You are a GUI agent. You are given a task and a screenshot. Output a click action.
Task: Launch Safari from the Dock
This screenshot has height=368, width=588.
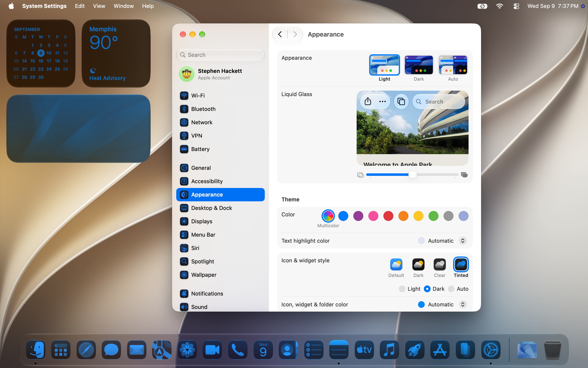pos(86,350)
